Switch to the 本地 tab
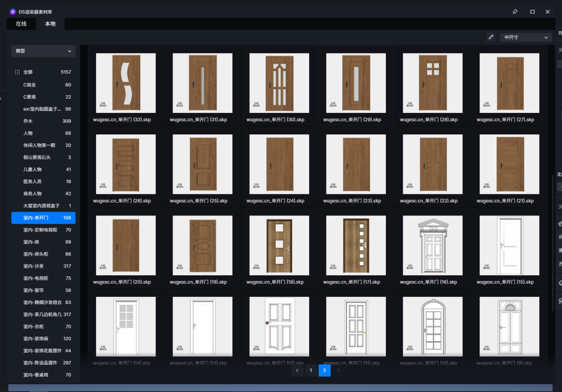 [50, 24]
